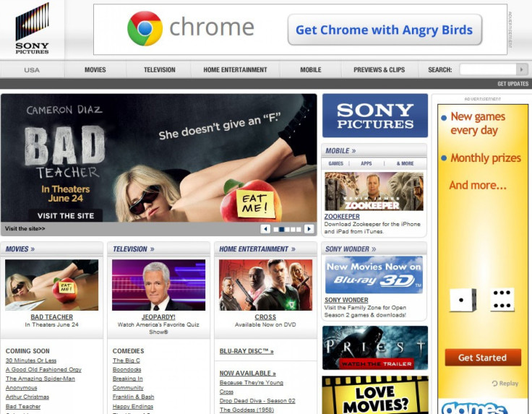The image size is (532, 414).
Task: Open the Movies navigation menu
Action: (x=95, y=69)
